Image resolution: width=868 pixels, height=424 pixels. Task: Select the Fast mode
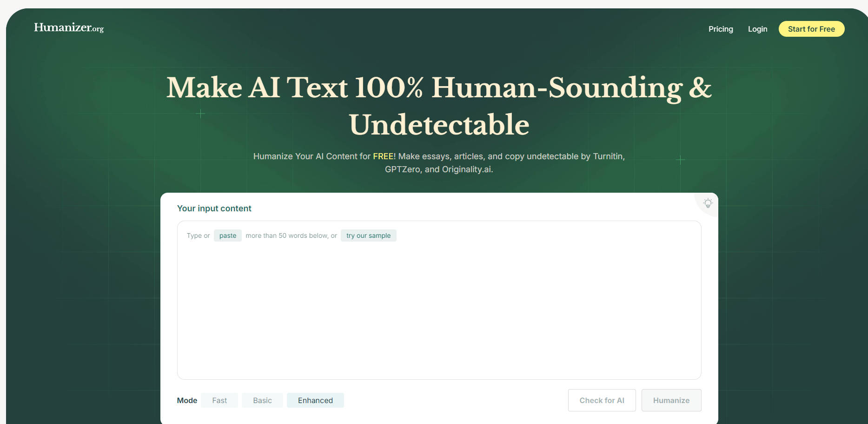(219, 400)
